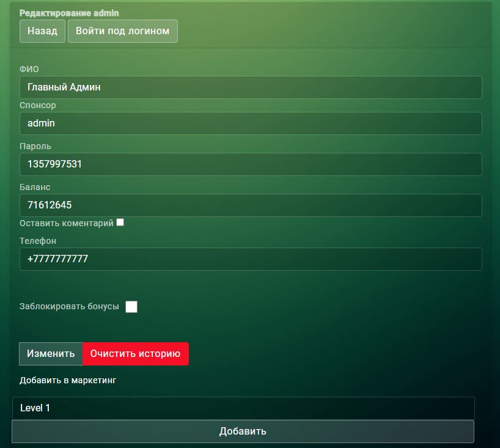500x448 pixels.
Task: Enable Заблокировать бонусы checkbox
Action: coord(131,307)
